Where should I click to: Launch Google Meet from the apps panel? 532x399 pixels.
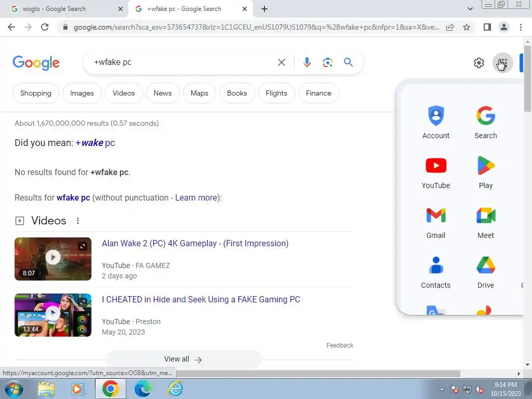(486, 222)
